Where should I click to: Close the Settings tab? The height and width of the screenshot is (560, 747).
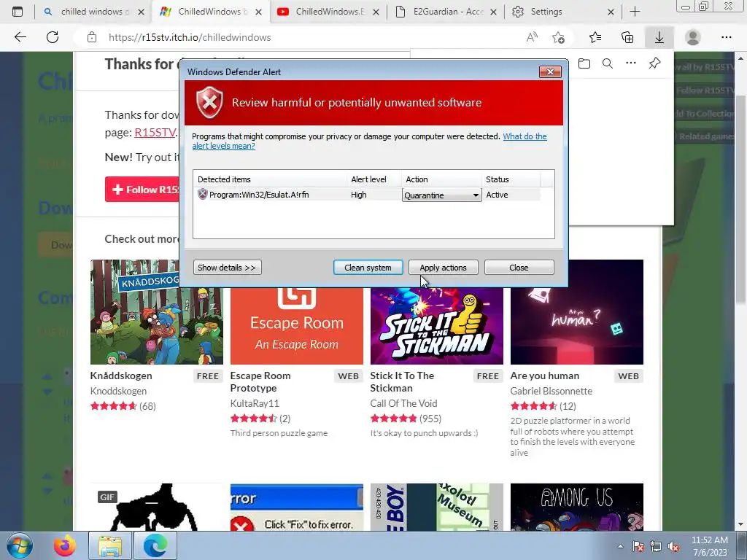point(611,12)
